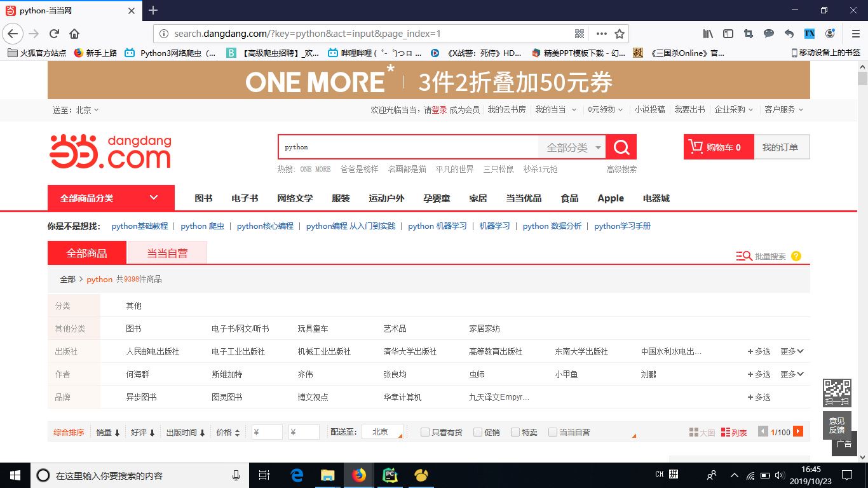Click Windows taskbar search box

point(139,475)
